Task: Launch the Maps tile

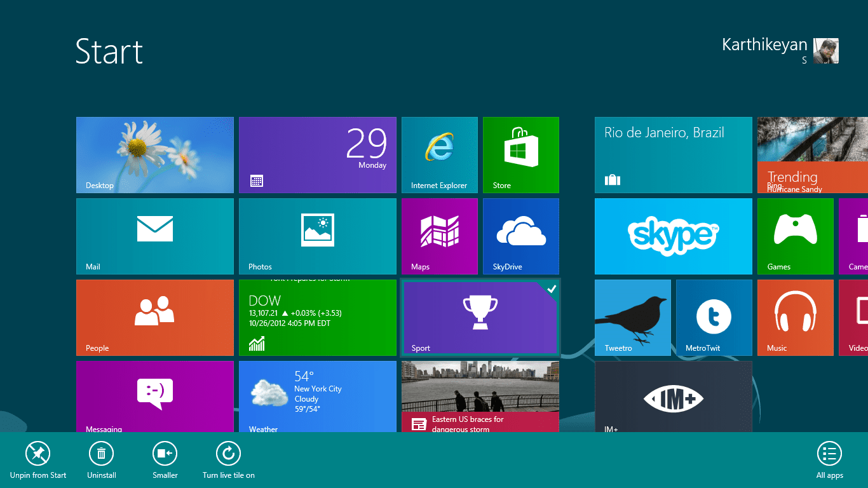Action: (x=440, y=236)
